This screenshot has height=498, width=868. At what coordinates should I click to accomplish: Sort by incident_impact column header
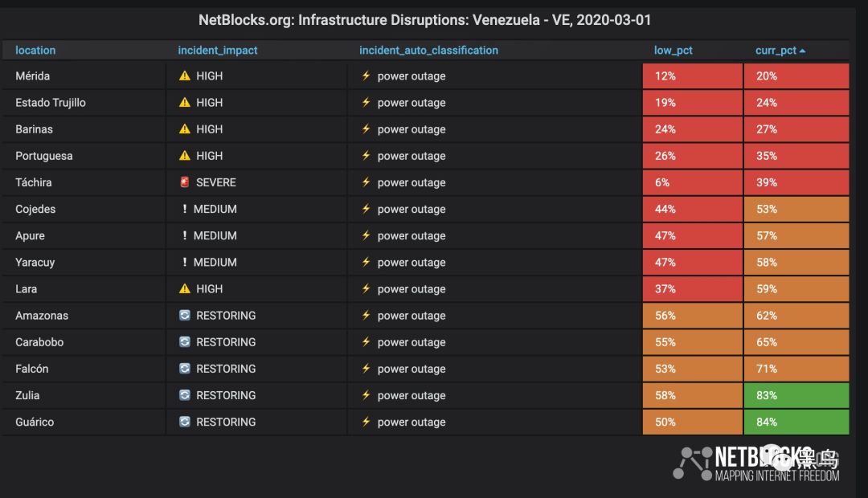(x=218, y=51)
